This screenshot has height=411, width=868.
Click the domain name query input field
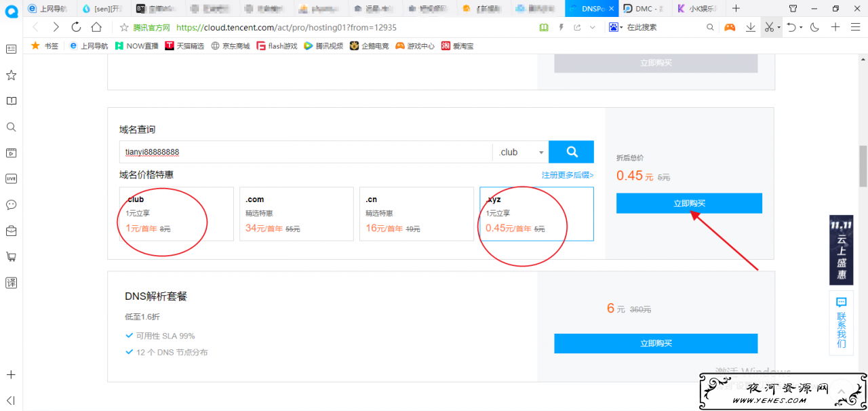tap(306, 152)
